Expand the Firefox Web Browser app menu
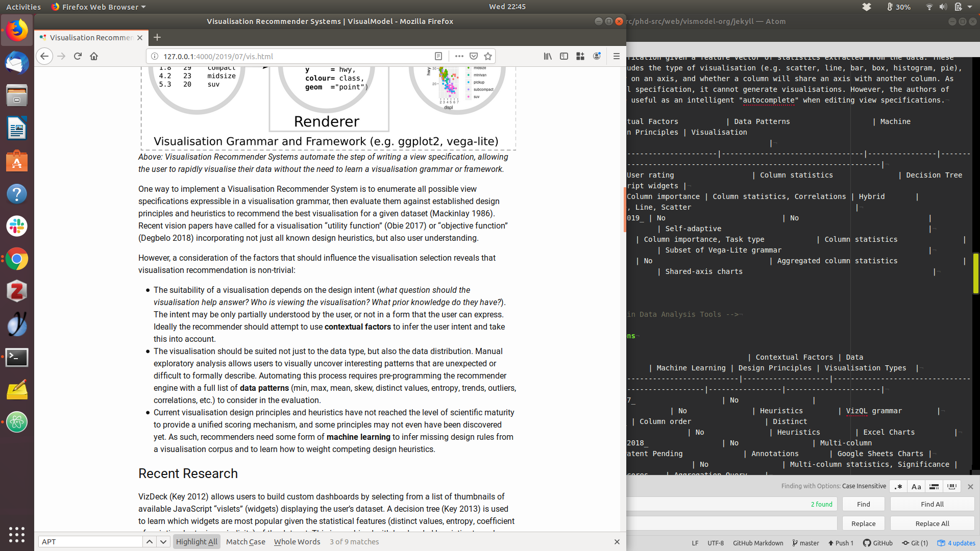The width and height of the screenshot is (980, 551). 99,7
